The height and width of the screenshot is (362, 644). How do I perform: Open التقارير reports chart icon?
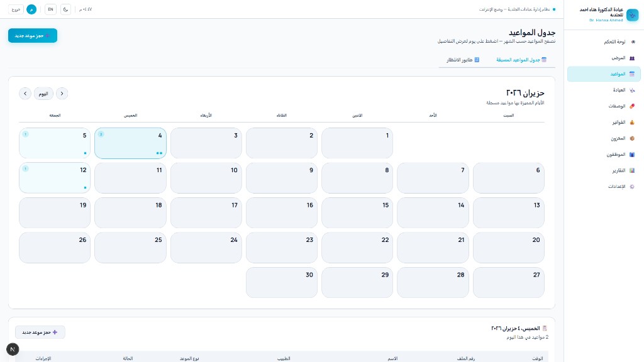pyautogui.click(x=632, y=170)
